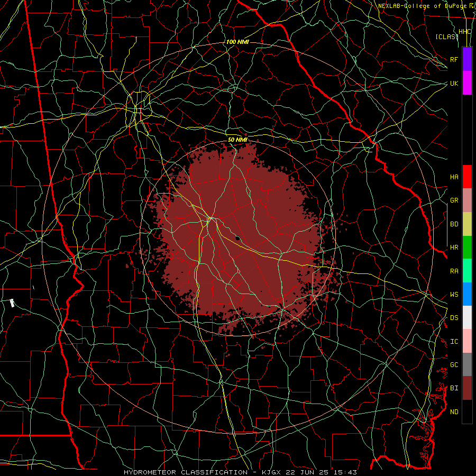Select the GR pink legend swatch
The image size is (476, 476).
coord(467,200)
